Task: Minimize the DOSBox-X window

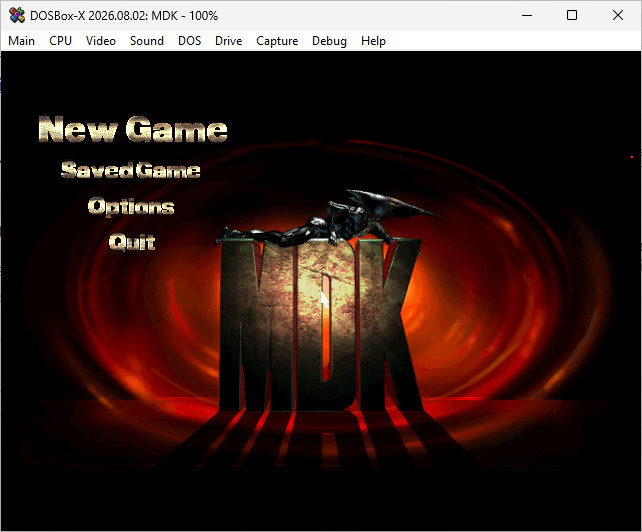Action: (x=527, y=16)
